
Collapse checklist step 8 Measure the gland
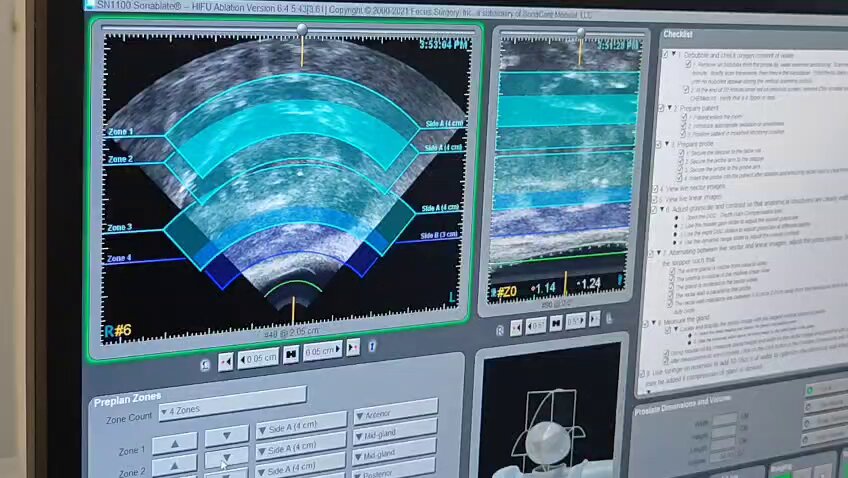[654, 323]
